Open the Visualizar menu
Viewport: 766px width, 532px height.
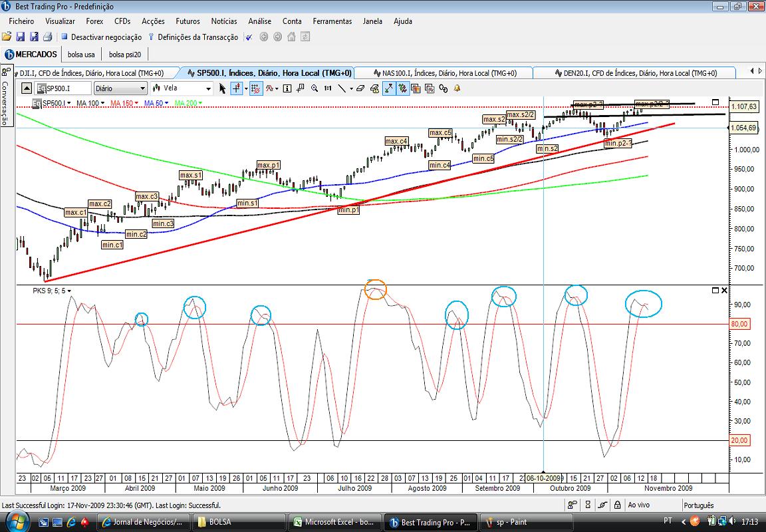pos(60,21)
